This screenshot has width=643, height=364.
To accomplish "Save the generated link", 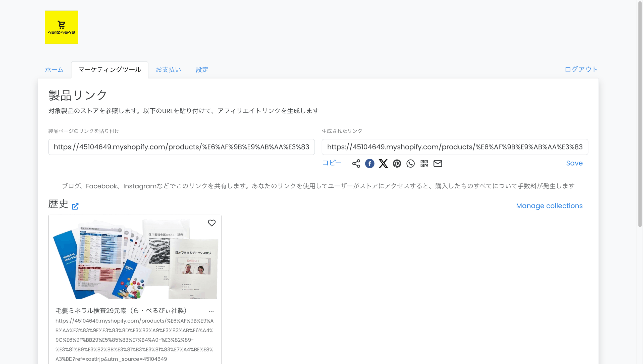I will 574,163.
